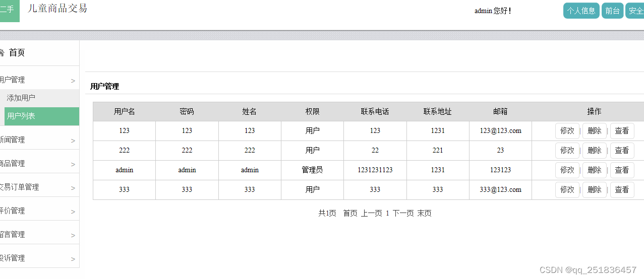Image resolution: width=644 pixels, height=279 pixels.
Task: Click the 管理员 permission cell
Action: [312, 170]
